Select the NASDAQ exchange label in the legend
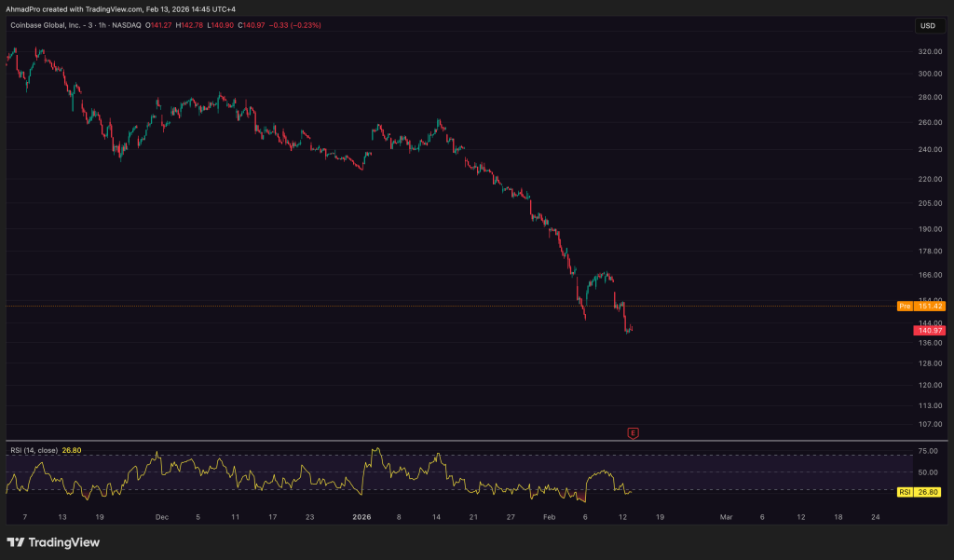The image size is (954, 560). (x=126, y=26)
